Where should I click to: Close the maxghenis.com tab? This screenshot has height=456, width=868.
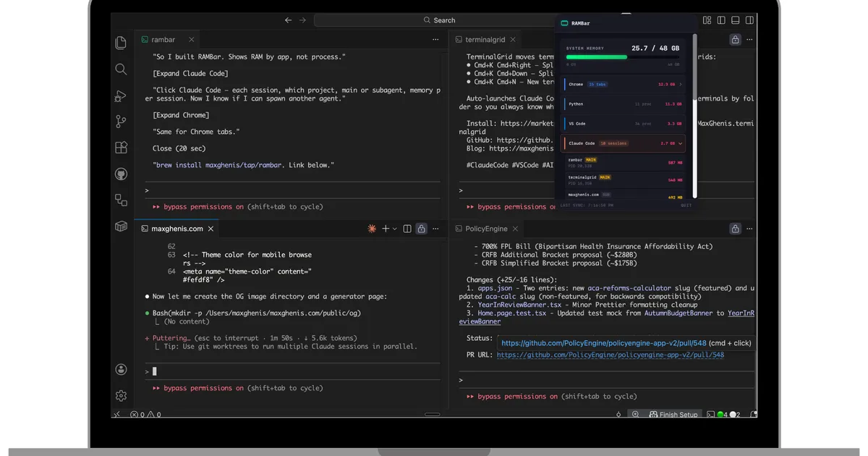pos(210,229)
